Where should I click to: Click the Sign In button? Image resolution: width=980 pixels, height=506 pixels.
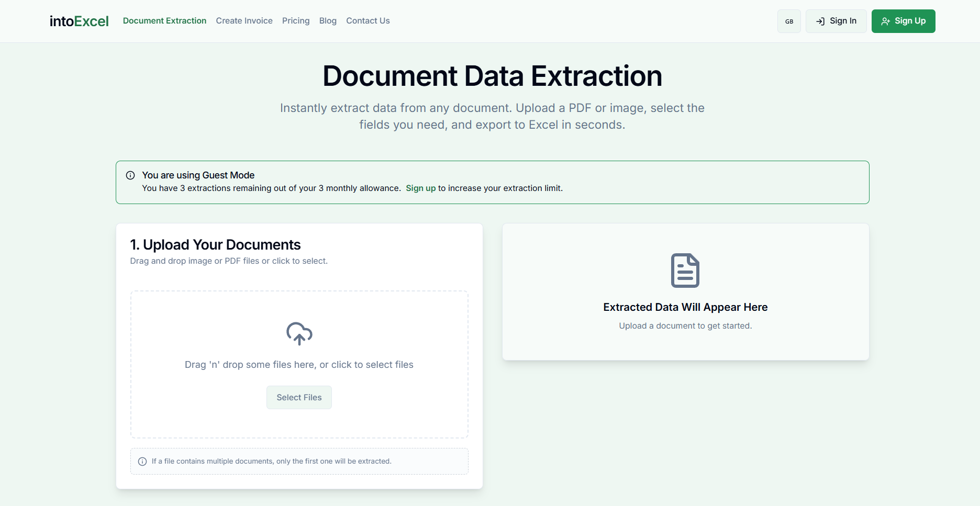836,21
